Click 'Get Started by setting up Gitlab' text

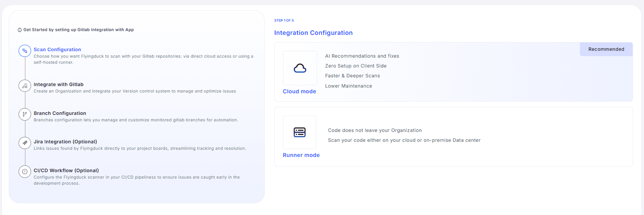(x=78, y=30)
